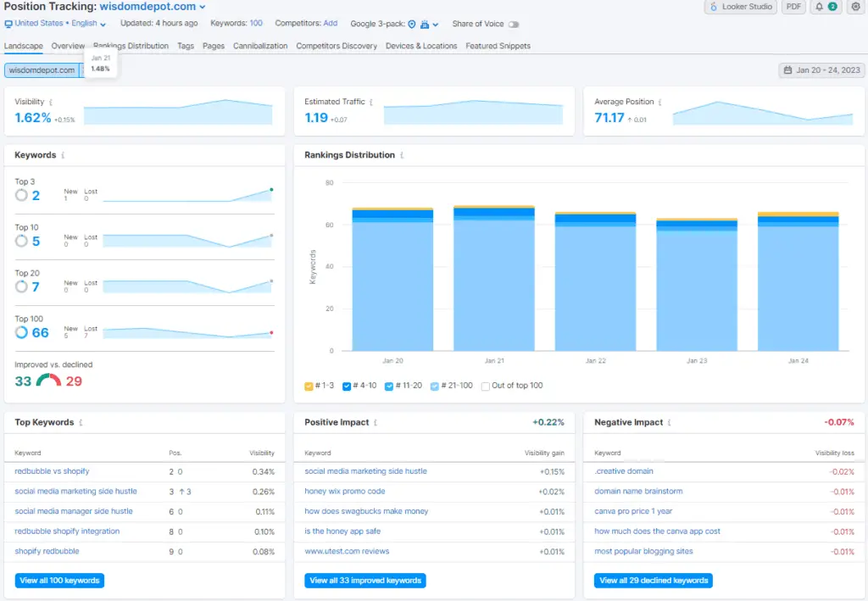Open notifications bell icon
This screenshot has width=868, height=601.
coord(820,7)
